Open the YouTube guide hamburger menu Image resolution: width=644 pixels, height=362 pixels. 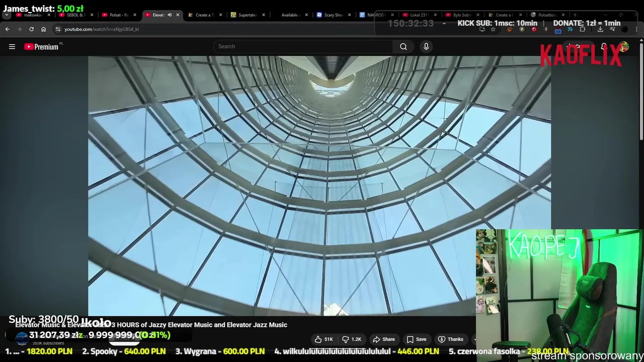tap(12, 47)
